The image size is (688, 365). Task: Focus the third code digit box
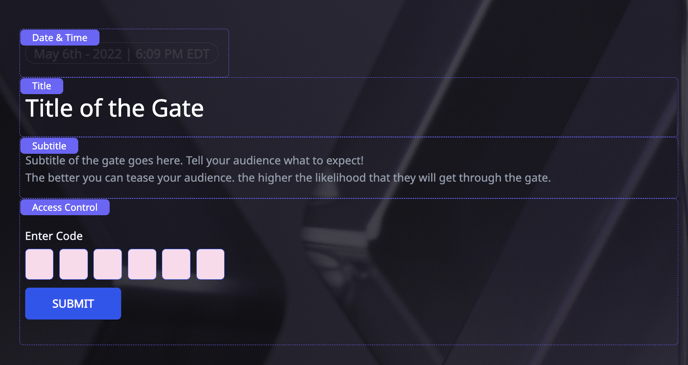108,264
